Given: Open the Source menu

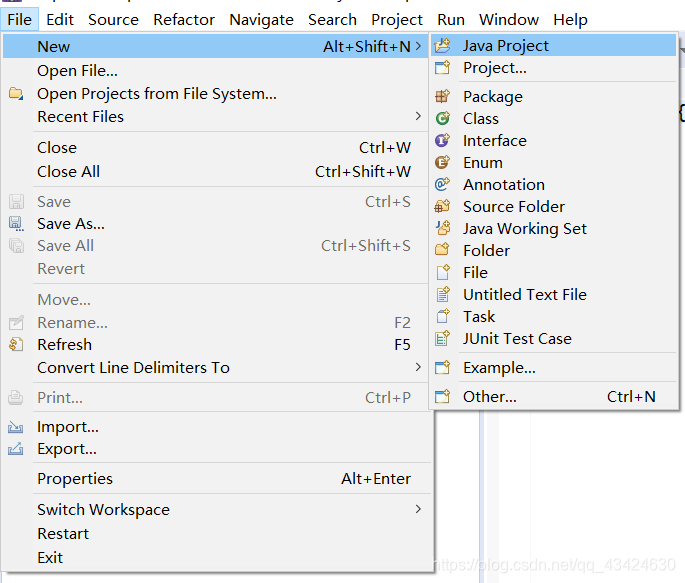Looking at the screenshot, I should click(x=113, y=20).
